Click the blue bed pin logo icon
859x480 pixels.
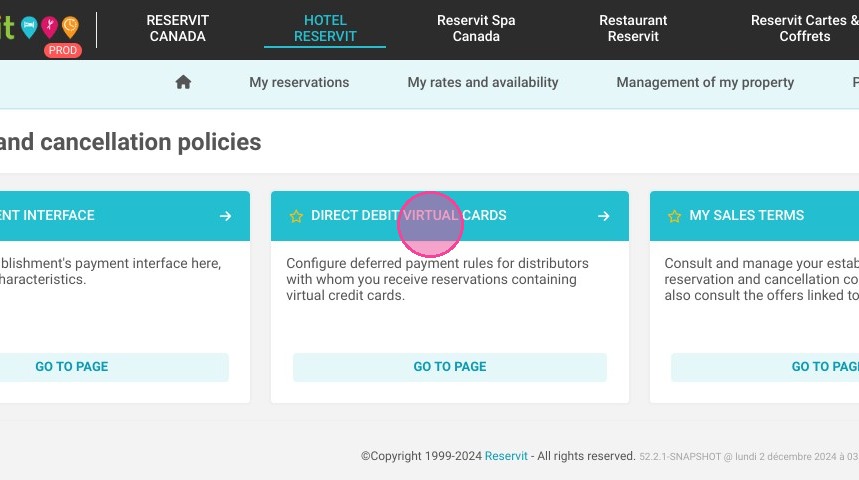pyautogui.click(x=29, y=27)
